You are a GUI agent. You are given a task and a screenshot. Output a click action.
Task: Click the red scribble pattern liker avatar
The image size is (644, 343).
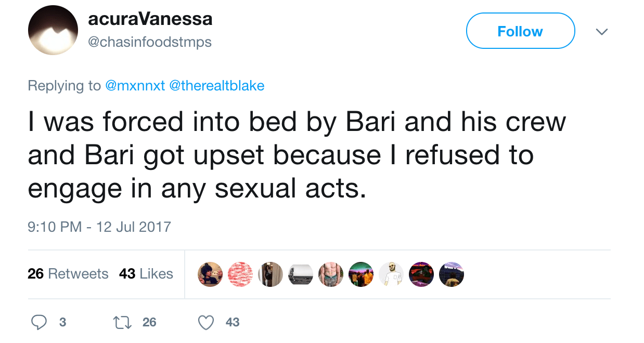240,274
